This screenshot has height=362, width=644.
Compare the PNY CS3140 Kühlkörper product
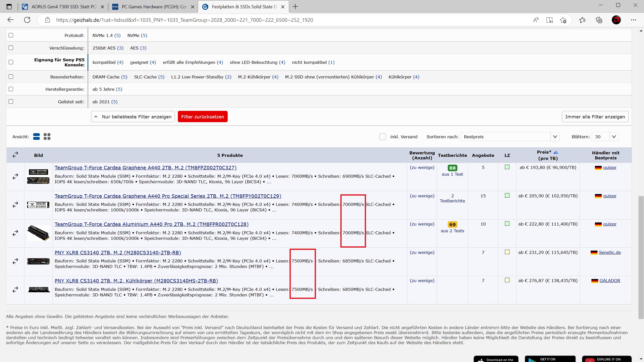tap(15, 290)
